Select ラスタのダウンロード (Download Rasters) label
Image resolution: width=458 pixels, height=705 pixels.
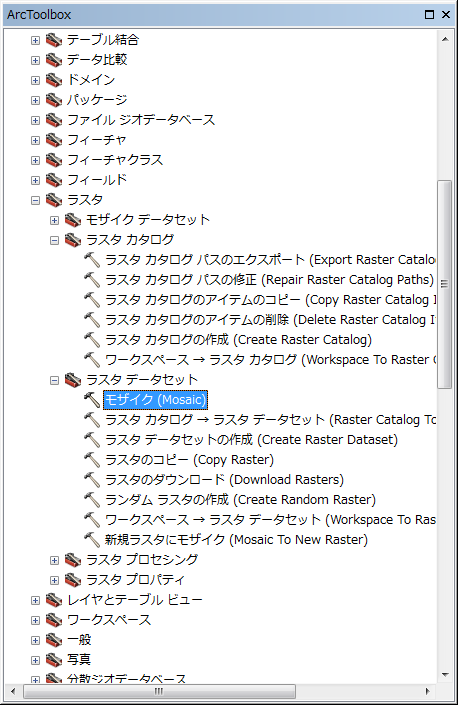[224, 480]
